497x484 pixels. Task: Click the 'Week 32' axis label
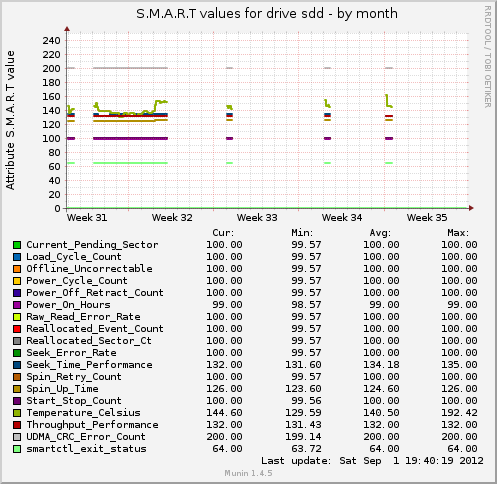pyautogui.click(x=172, y=218)
